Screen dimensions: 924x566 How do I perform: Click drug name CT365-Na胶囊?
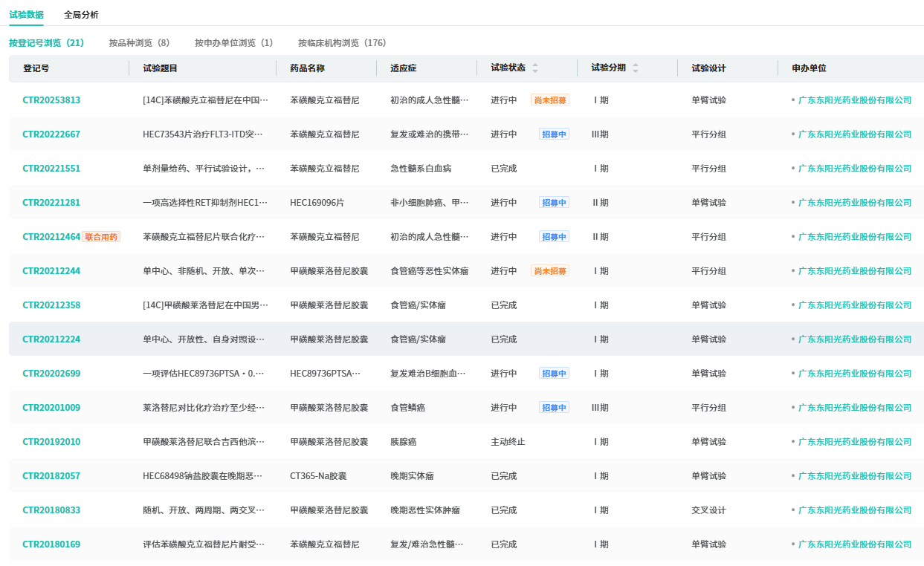pos(318,476)
